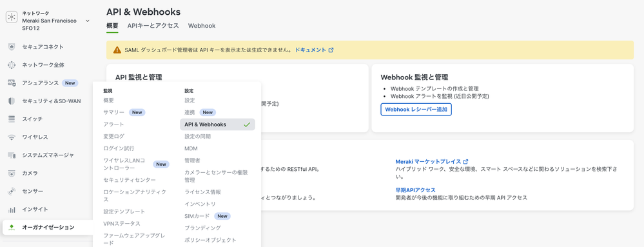Click the セキュアコネクト sidebar icon
Image resolution: width=644 pixels, height=247 pixels.
click(12, 47)
